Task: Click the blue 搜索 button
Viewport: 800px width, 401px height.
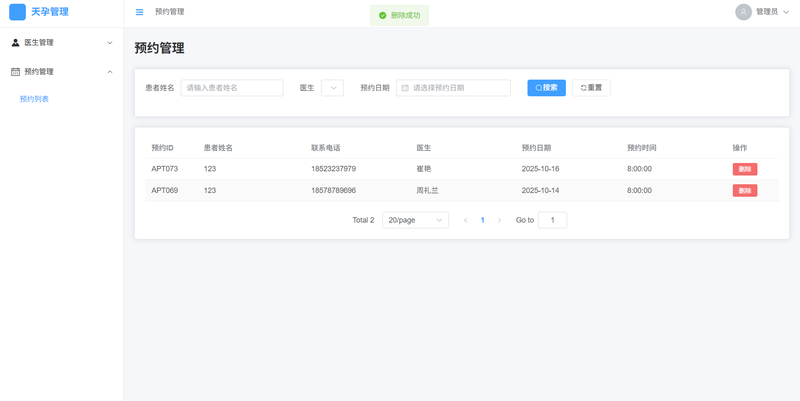Action: tap(546, 88)
